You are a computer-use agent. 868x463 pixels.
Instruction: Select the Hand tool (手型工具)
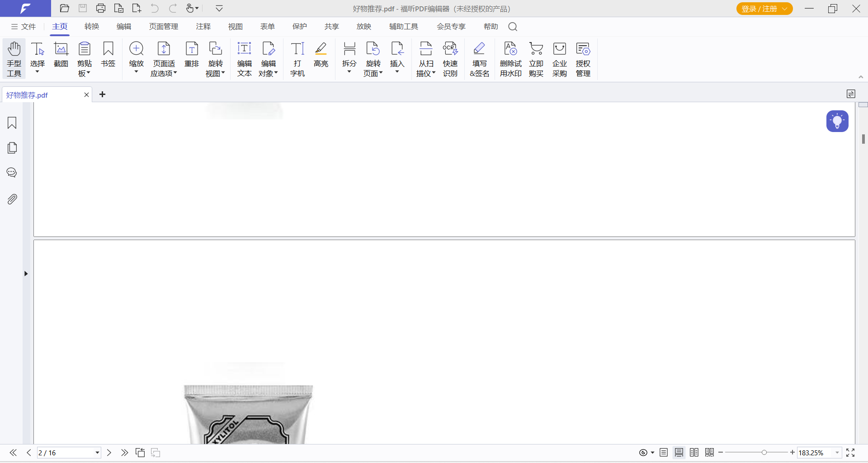(x=14, y=59)
